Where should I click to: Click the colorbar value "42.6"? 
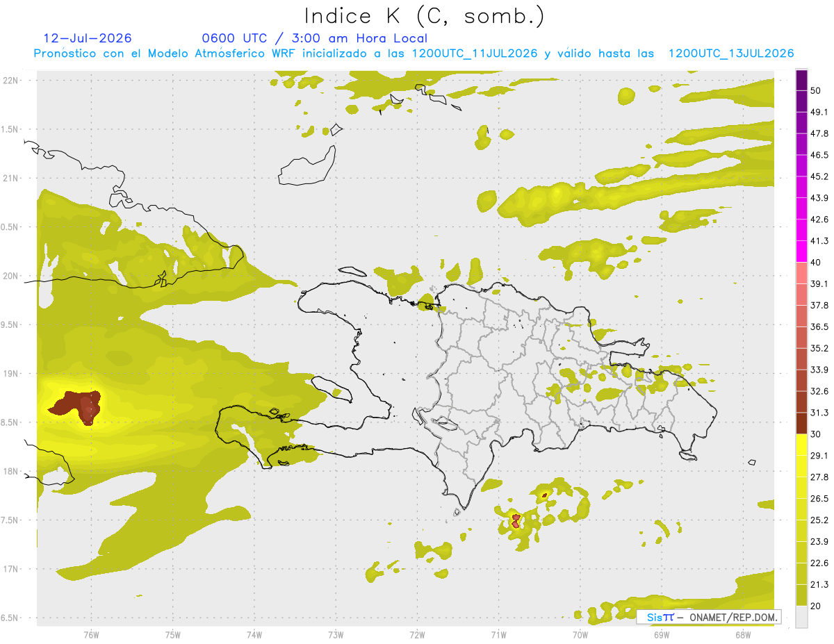[819, 220]
